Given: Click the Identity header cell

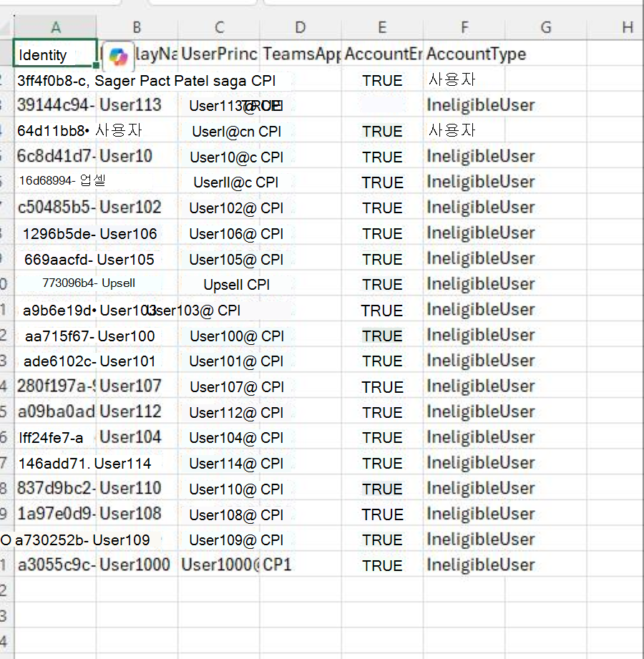Looking at the screenshot, I should click(x=56, y=53).
